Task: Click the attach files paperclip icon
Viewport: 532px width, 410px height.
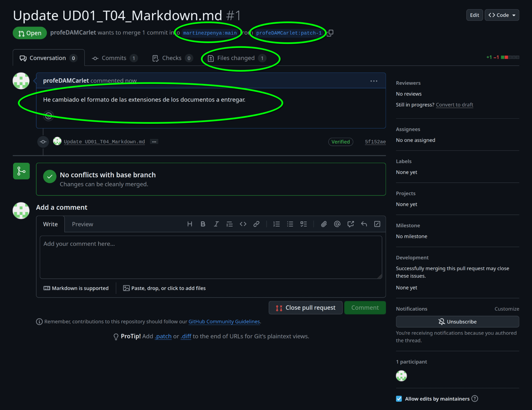Action: click(324, 224)
